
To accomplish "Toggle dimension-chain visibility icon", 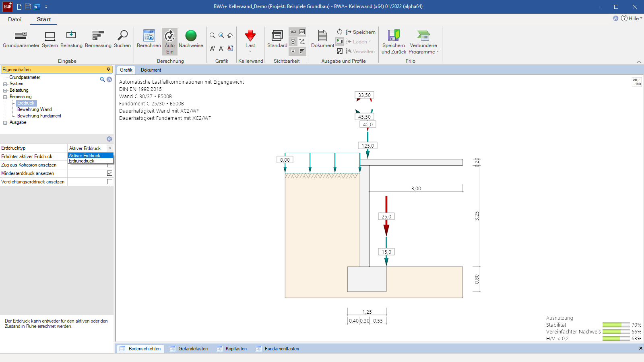I will pyautogui.click(x=293, y=32).
